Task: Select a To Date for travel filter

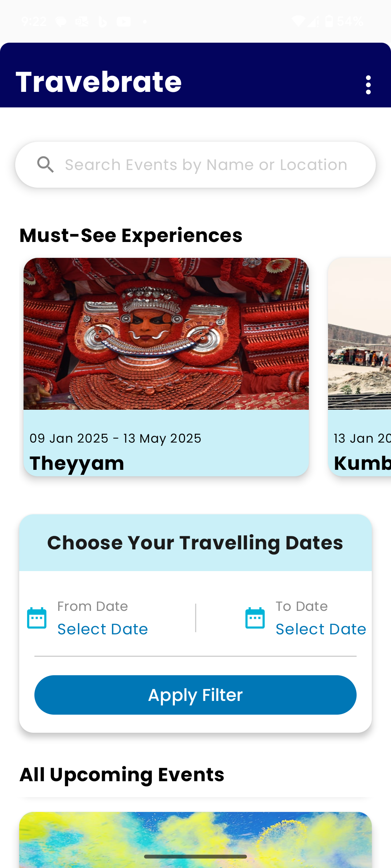Action: [321, 629]
